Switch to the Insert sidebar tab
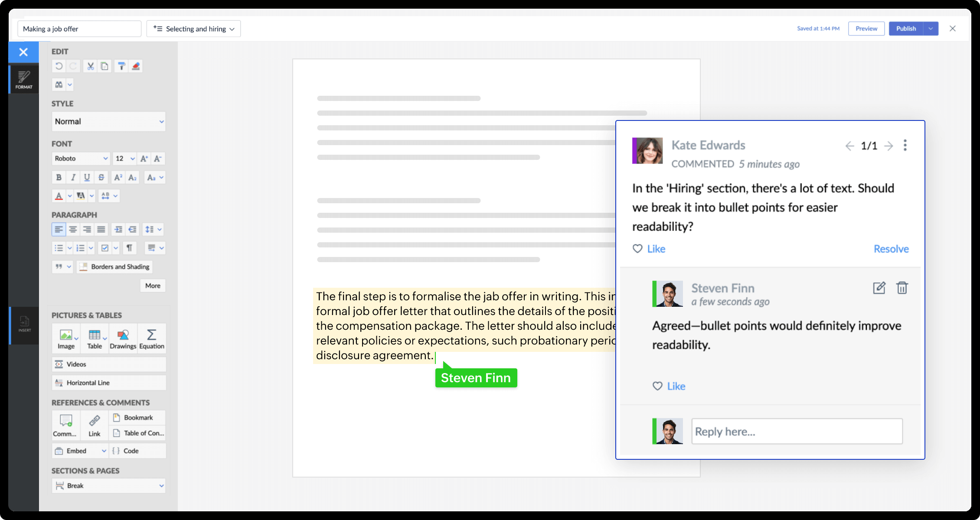The height and width of the screenshot is (520, 980). [x=24, y=325]
